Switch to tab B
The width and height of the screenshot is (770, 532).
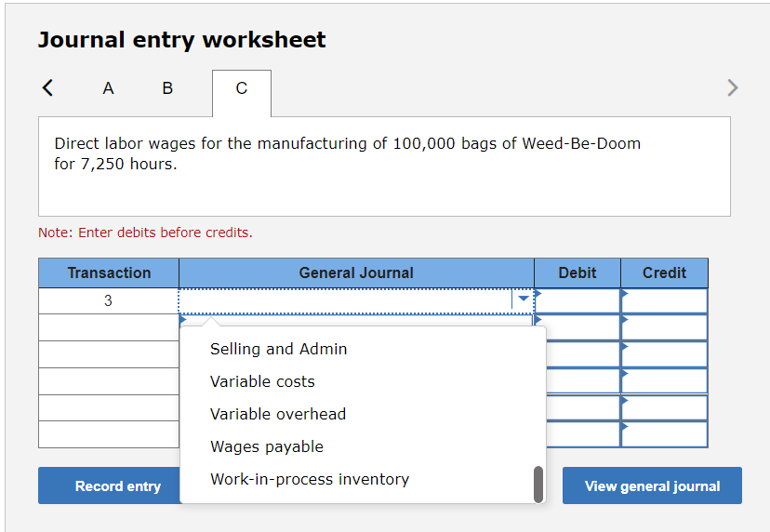pyautogui.click(x=167, y=88)
